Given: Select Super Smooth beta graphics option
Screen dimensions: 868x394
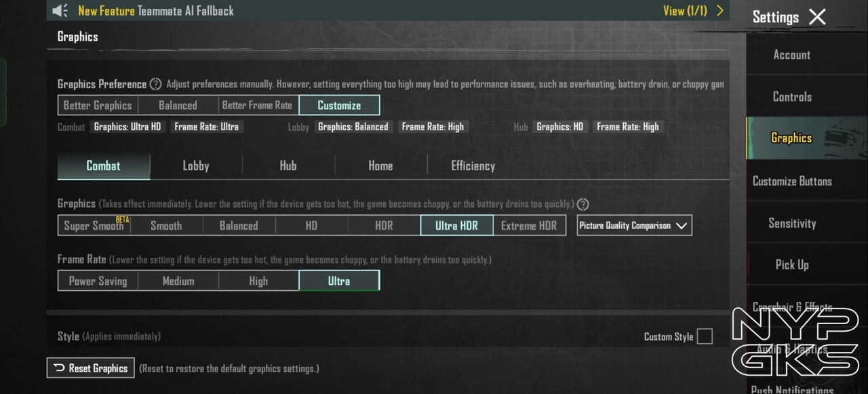Looking at the screenshot, I should tap(94, 226).
